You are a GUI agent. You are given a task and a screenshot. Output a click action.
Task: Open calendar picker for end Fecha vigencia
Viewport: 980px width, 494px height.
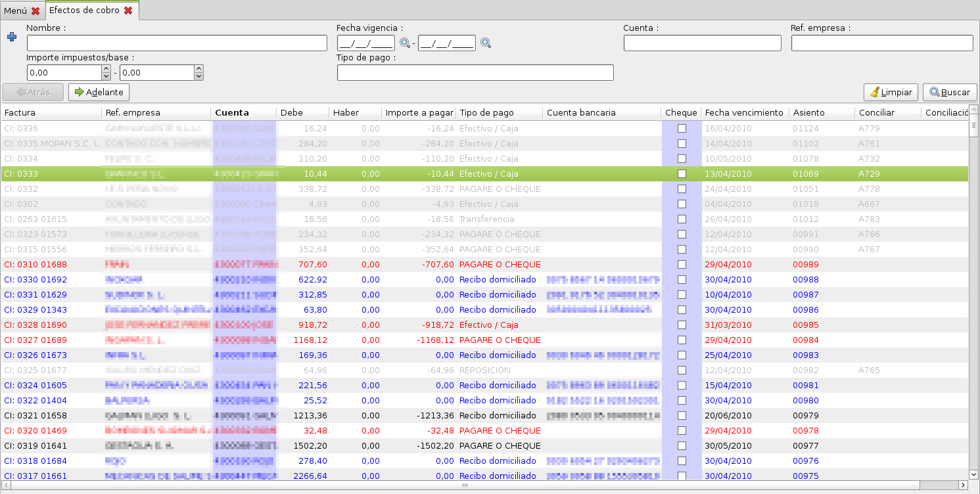486,43
